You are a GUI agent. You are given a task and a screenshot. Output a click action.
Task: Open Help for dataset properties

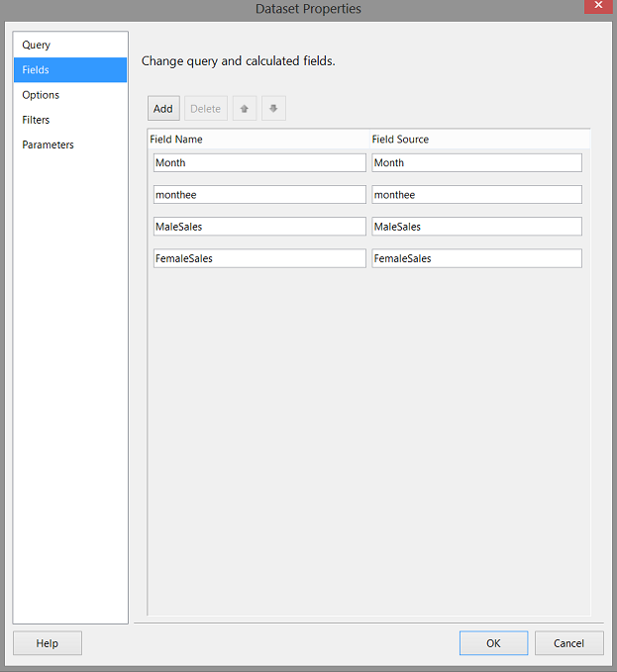(48, 643)
